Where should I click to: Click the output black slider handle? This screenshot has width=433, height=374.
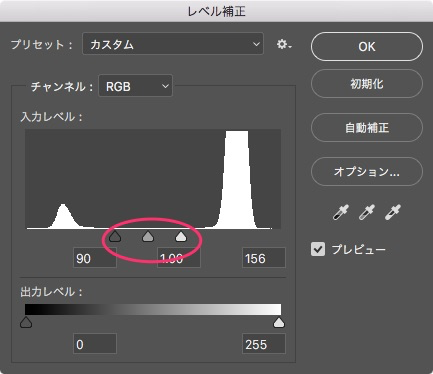click(26, 322)
